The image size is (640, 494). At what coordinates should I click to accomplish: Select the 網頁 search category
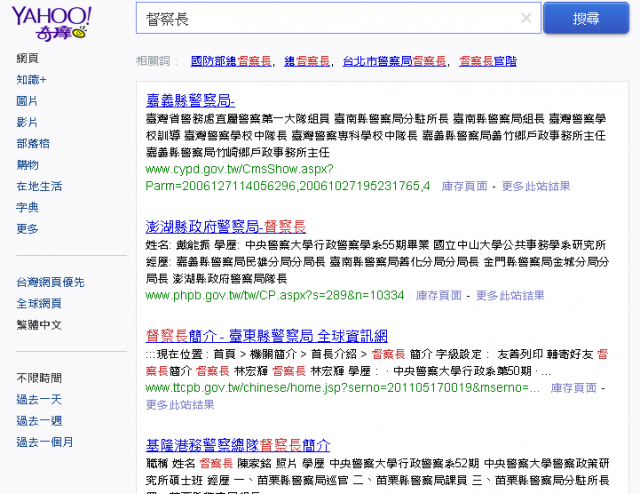point(27,58)
